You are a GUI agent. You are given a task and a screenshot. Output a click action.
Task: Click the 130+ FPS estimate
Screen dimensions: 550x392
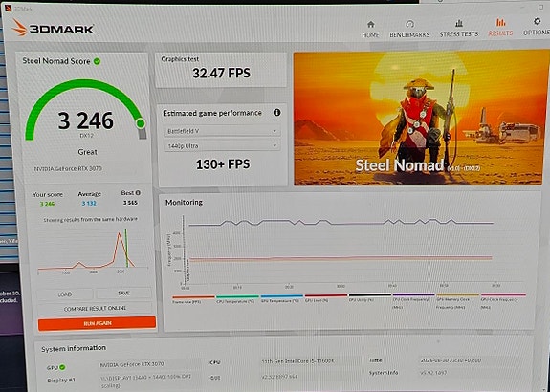coord(223,164)
